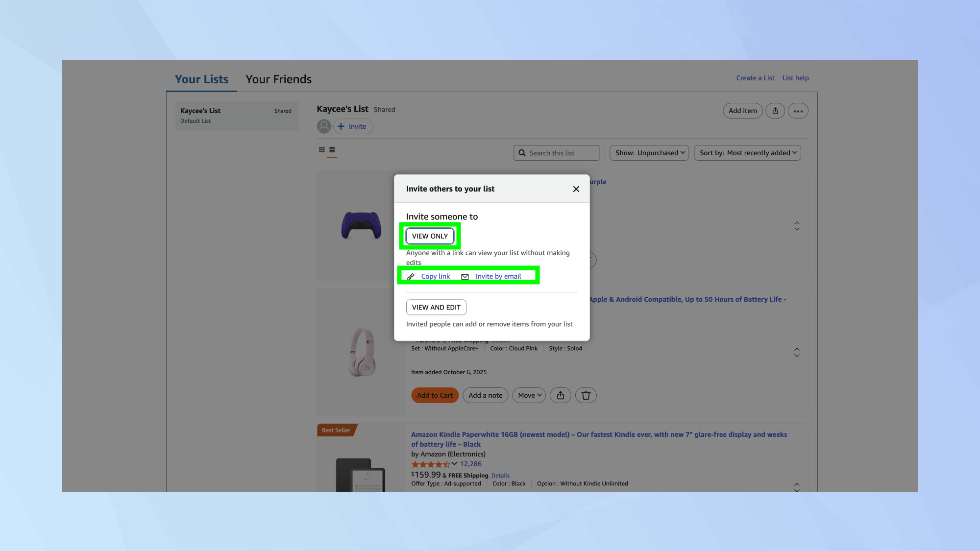This screenshot has height=551, width=980.
Task: Open the Your Friends tab
Action: click(278, 79)
